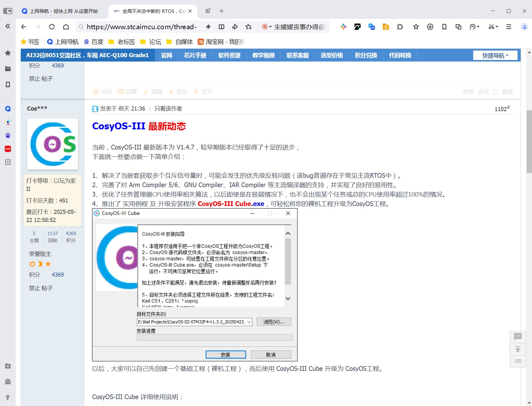Image resolution: width=532 pixels, height=406 pixels.
Task: Click the browser back arrow
Action: tap(24, 27)
